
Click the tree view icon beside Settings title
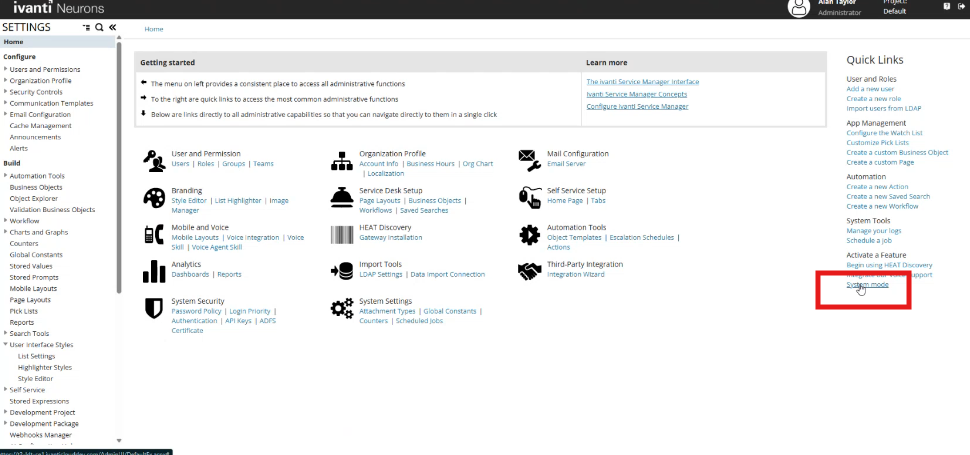[x=86, y=28]
